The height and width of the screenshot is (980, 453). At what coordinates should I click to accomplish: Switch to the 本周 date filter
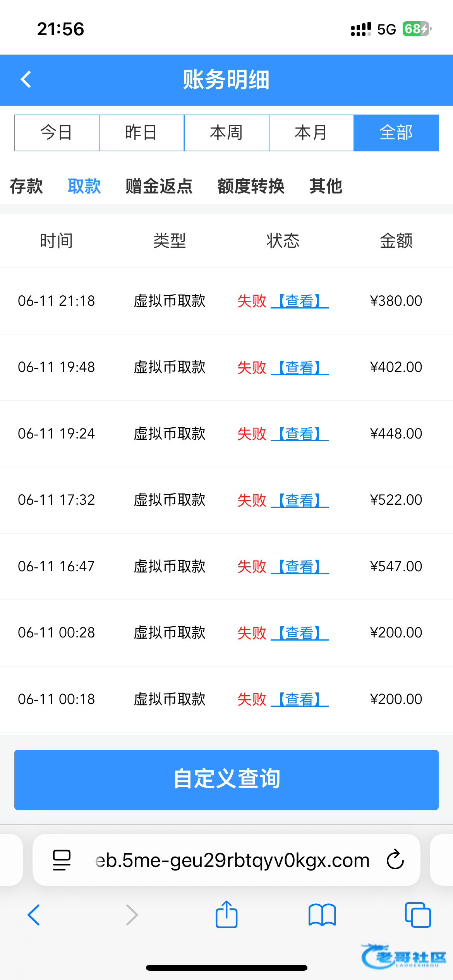click(226, 133)
